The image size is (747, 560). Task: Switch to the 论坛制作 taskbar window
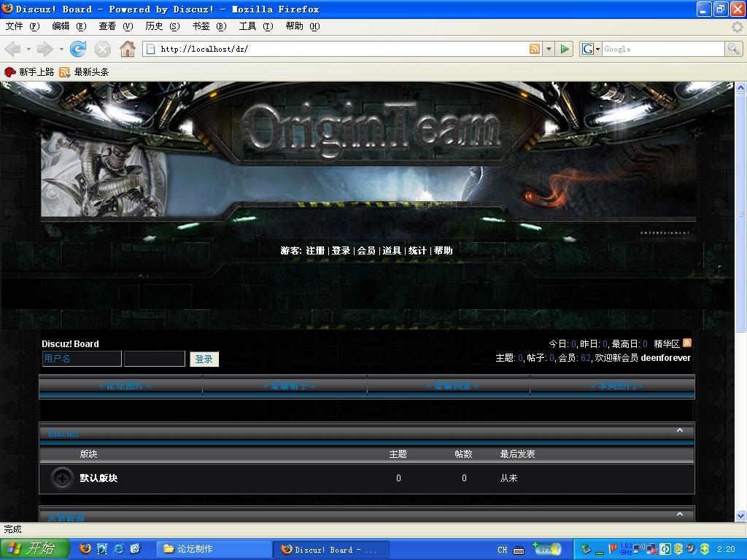[x=214, y=549]
